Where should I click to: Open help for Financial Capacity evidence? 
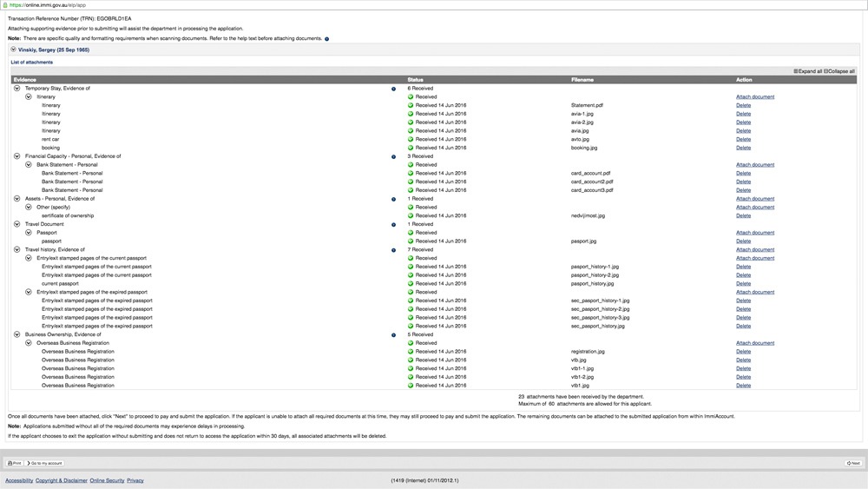click(x=393, y=156)
